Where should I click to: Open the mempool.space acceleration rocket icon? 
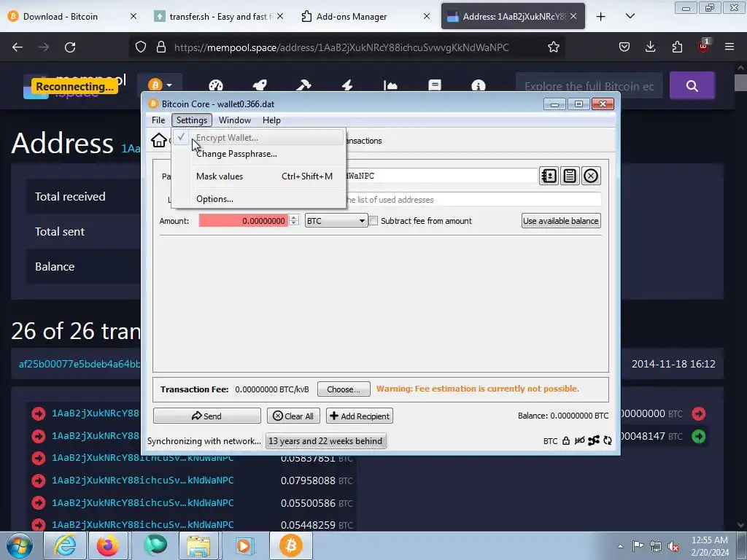260,86
